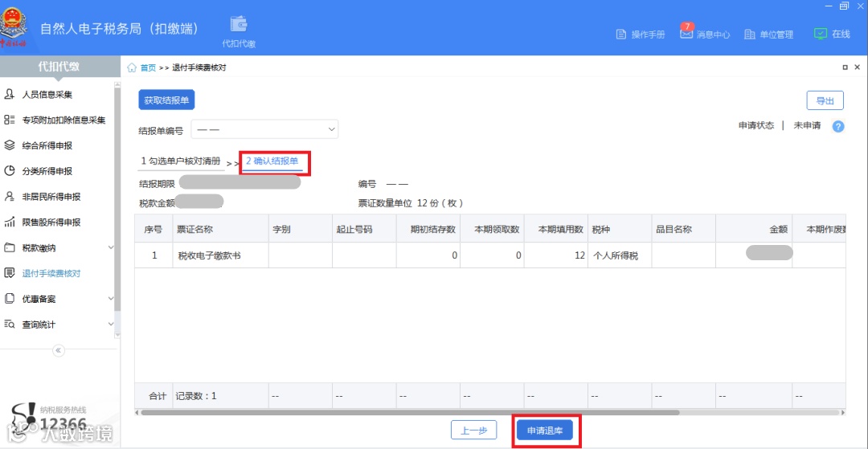Click the 综合所得申报 layers icon
The height and width of the screenshot is (449, 868).
pyautogui.click(x=9, y=145)
